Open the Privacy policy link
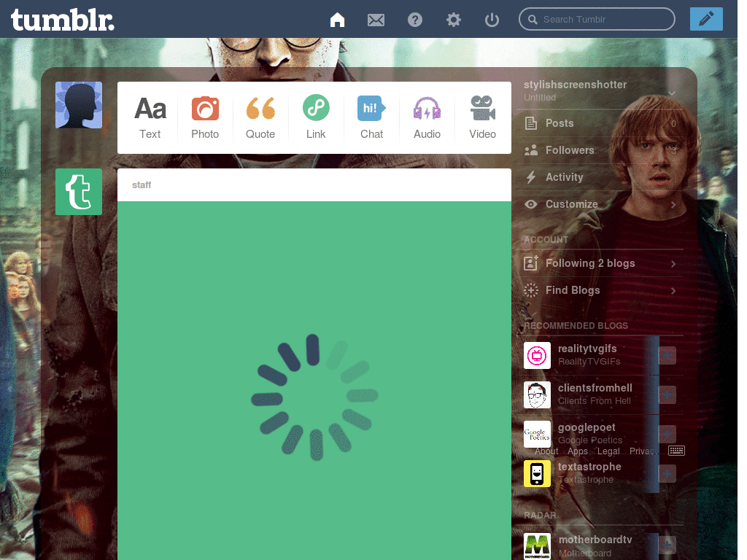This screenshot has height=560, width=747. (643, 451)
